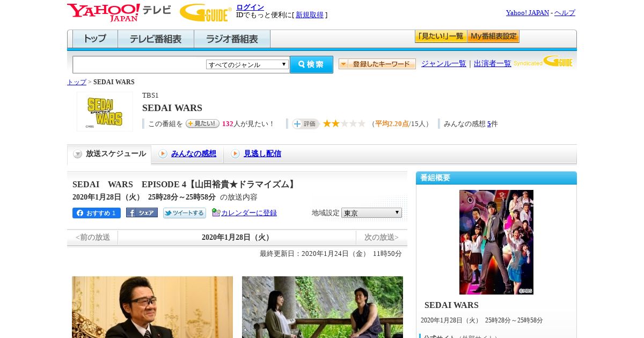Open the 「見たい!」一覧 button
Image resolution: width=644 pixels, height=338 pixels.
441,36
